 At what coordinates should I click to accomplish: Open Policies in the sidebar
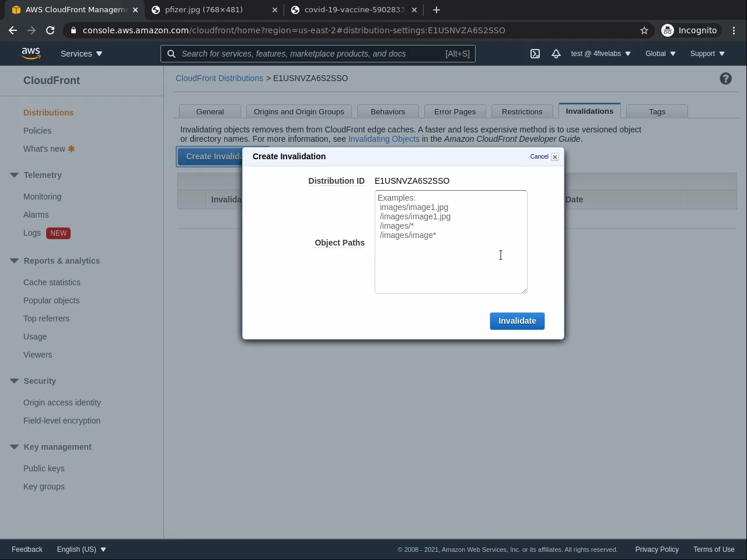[37, 131]
